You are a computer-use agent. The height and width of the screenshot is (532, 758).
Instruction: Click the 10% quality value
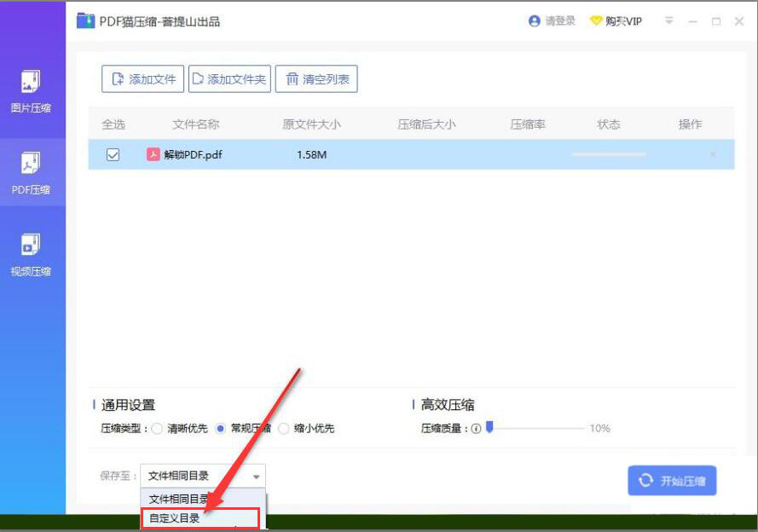click(x=600, y=429)
